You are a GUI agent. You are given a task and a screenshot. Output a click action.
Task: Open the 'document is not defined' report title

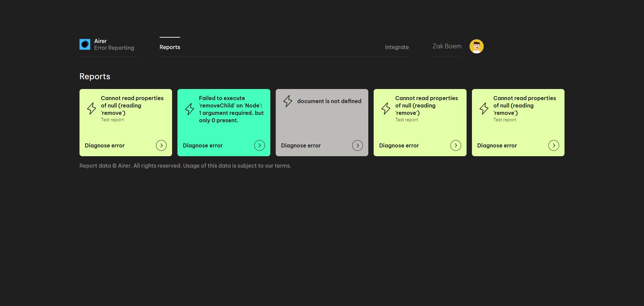point(329,101)
